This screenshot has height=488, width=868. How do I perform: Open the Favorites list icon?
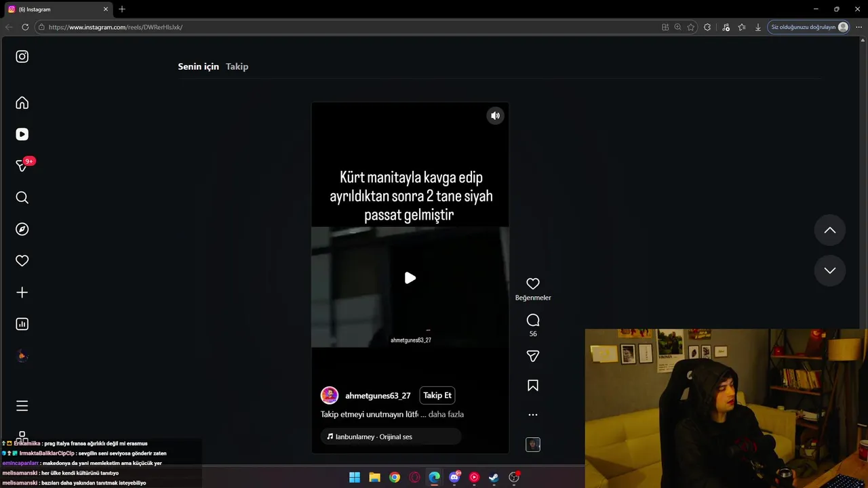[x=742, y=27]
